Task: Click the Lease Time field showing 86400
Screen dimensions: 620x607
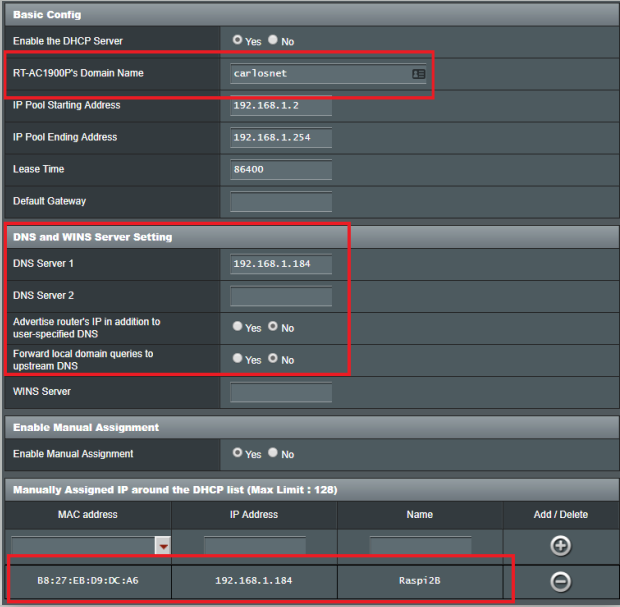Action: click(x=281, y=170)
